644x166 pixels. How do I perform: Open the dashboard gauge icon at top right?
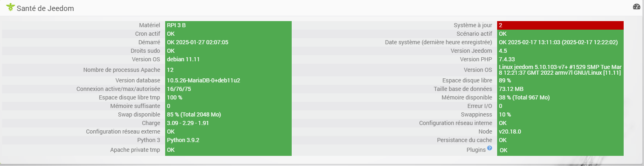point(637,6)
